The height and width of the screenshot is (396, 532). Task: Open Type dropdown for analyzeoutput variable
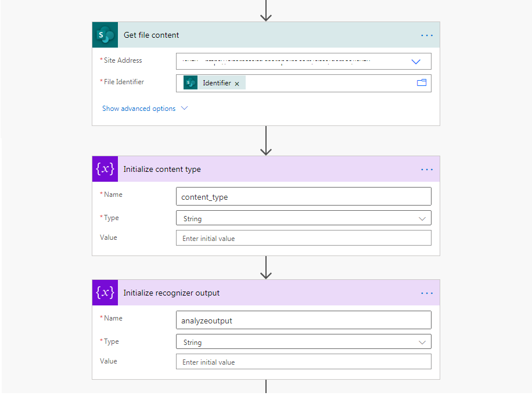tap(304, 341)
